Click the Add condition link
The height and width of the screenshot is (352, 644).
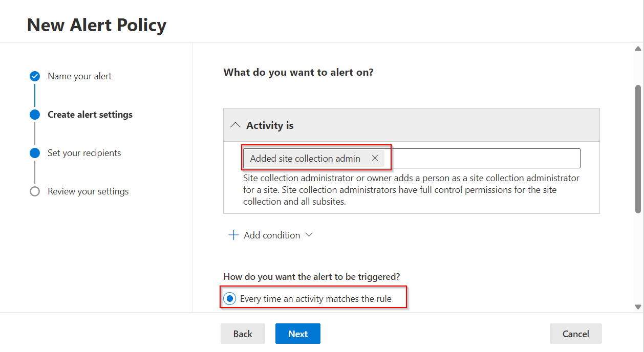click(272, 234)
